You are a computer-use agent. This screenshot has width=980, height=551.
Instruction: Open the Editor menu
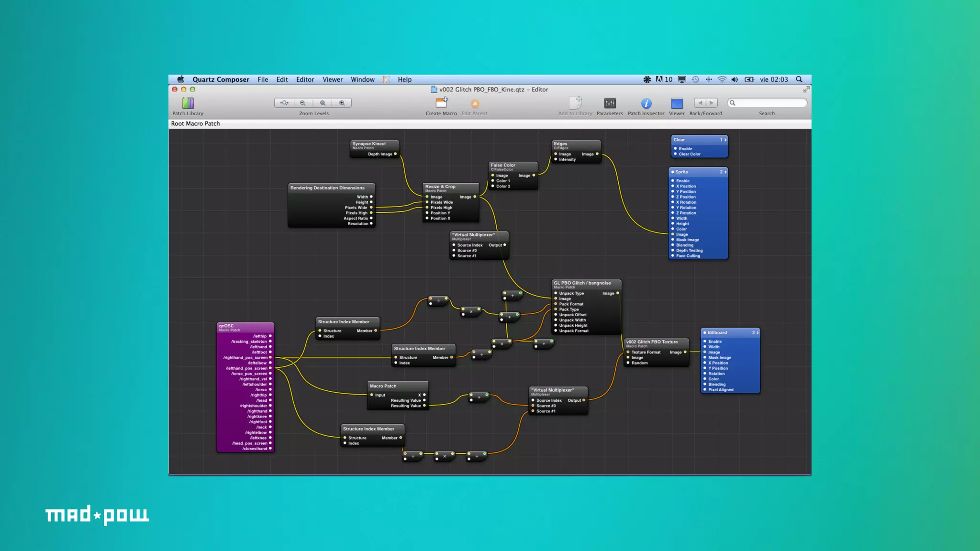(x=305, y=79)
